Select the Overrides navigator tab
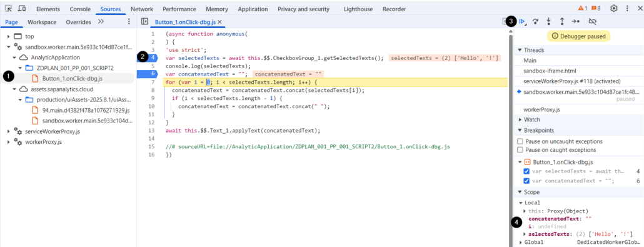644x247 pixels. (78, 22)
